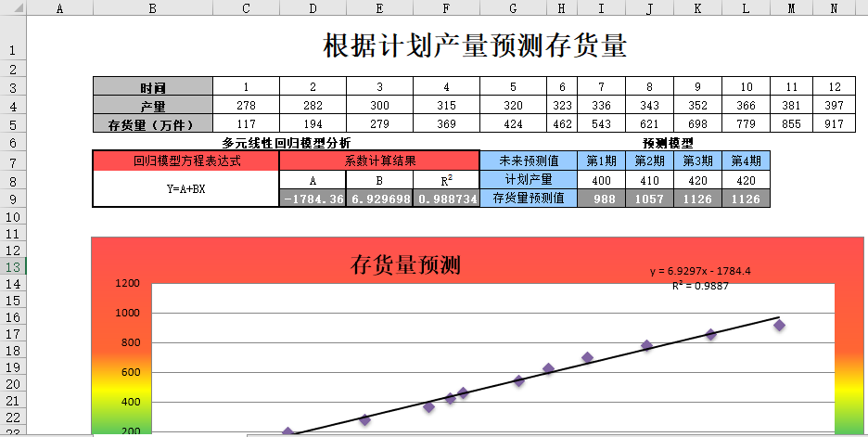The image size is (868, 437).
Task: Click row 9 header
Action: (13, 198)
